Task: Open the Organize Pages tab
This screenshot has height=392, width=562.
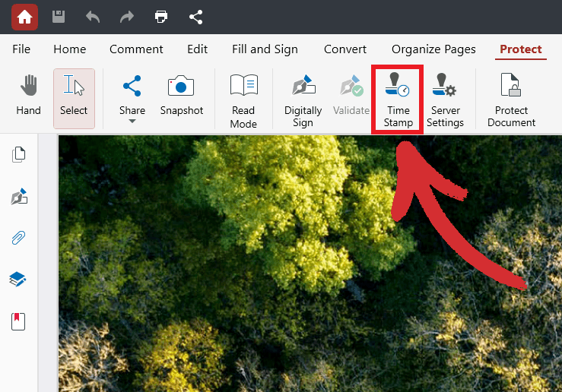Action: 433,49
